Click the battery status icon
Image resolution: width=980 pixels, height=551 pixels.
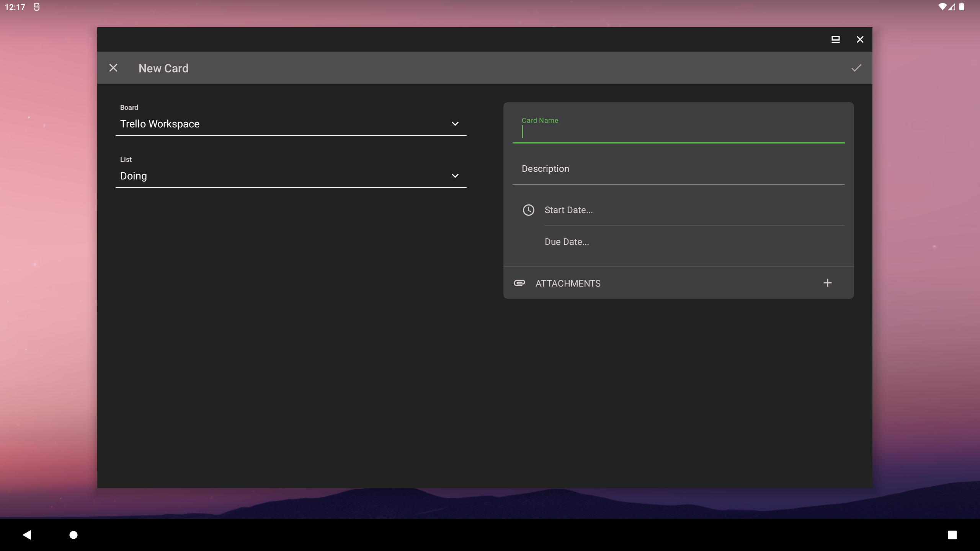pyautogui.click(x=962, y=7)
